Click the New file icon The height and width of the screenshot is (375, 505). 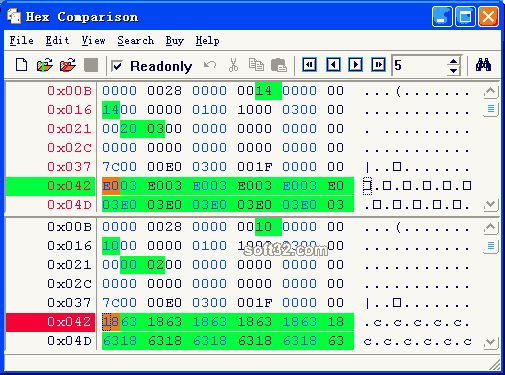pyautogui.click(x=22, y=65)
